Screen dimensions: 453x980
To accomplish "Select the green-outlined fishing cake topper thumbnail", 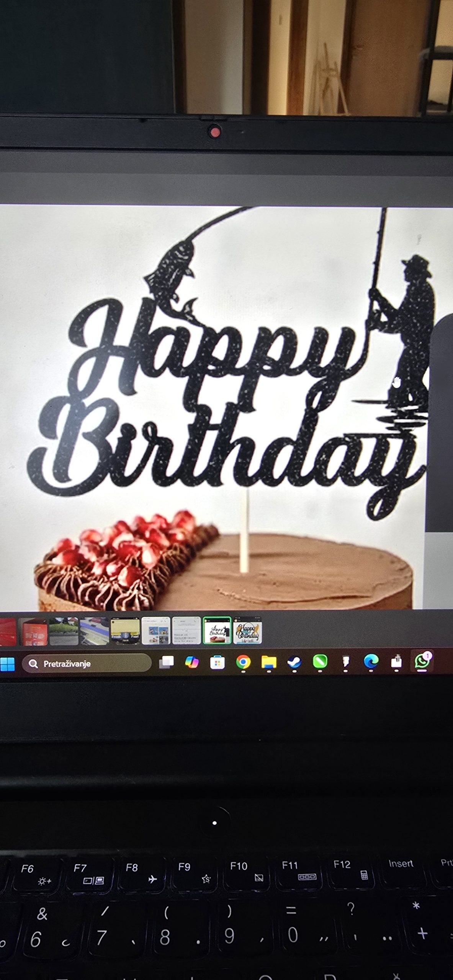I will tap(217, 630).
